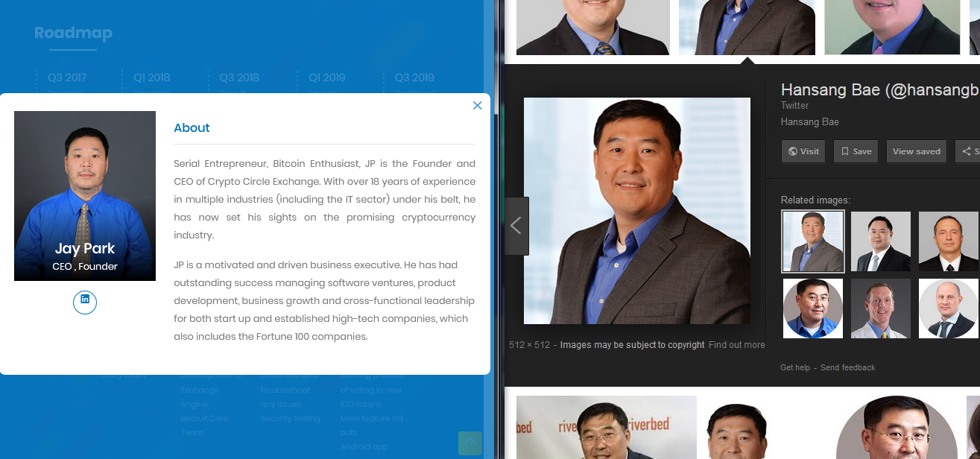Close the Jay Park About popup
The width and height of the screenshot is (980, 459).
click(x=477, y=106)
